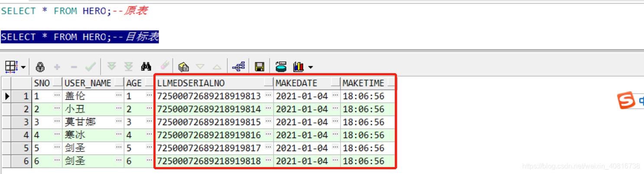Click serial number 7250007268921891​9814
The height and width of the screenshot is (174, 644).
(x=209, y=109)
